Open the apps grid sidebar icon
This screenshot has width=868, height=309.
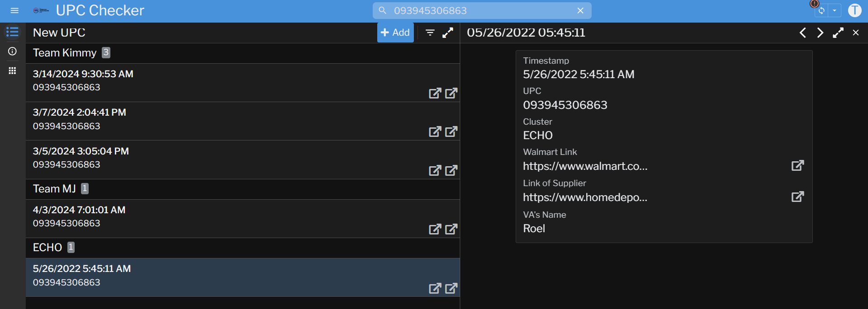coord(12,70)
